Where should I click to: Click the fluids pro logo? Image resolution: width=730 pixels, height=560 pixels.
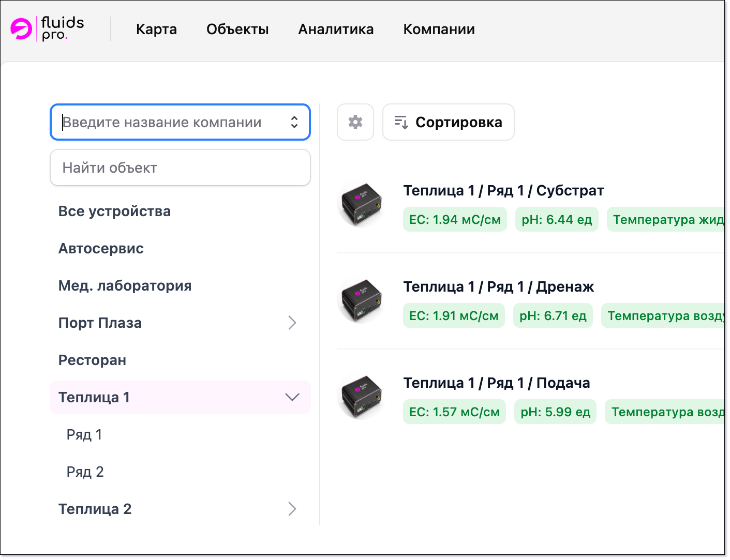pos(47,28)
